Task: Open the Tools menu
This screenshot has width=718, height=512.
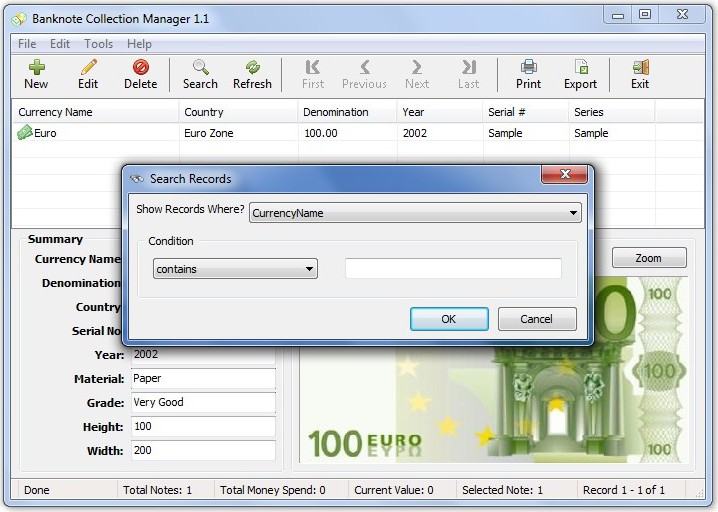Action: point(98,44)
